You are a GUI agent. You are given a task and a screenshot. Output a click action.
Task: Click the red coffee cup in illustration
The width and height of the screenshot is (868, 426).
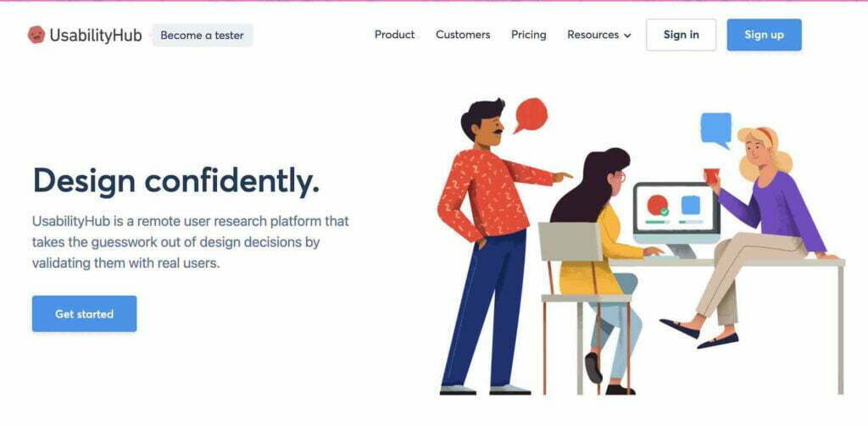(x=711, y=175)
